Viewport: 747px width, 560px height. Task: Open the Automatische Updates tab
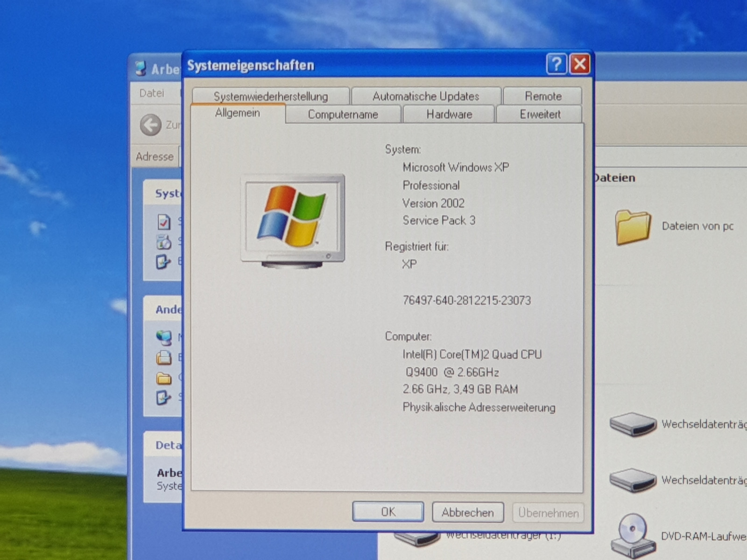point(426,97)
